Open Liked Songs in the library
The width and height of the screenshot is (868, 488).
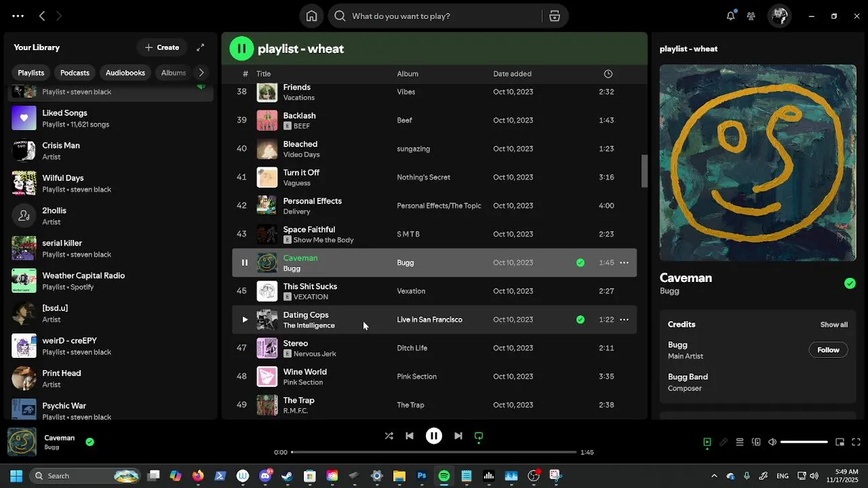pyautogui.click(x=111, y=119)
